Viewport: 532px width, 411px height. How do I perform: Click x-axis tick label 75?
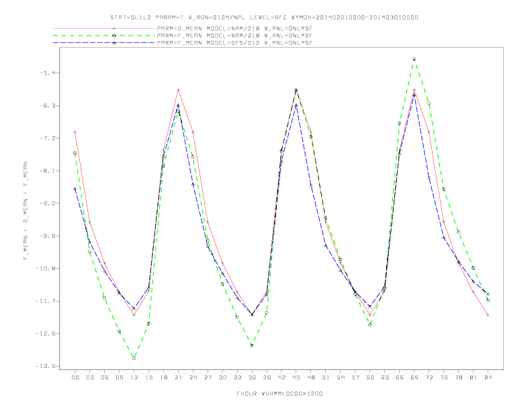point(444,377)
